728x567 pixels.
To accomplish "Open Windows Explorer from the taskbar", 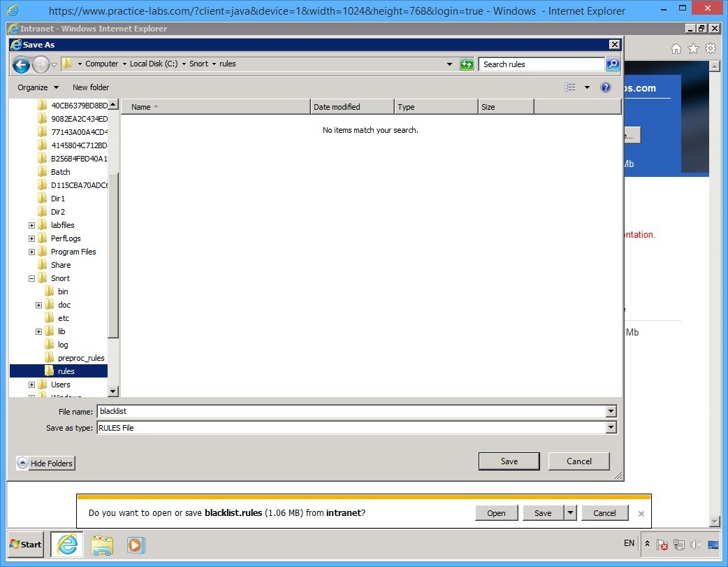I will tap(102, 545).
